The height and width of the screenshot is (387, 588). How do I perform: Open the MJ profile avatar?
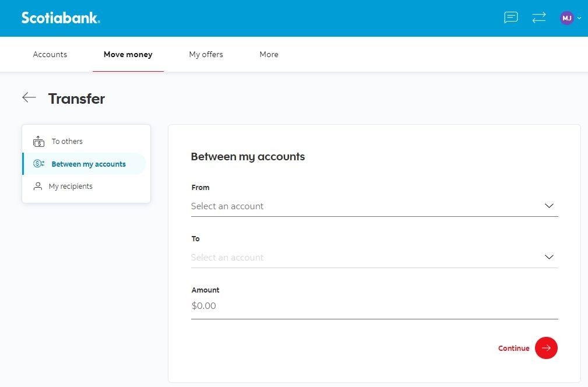pos(566,18)
